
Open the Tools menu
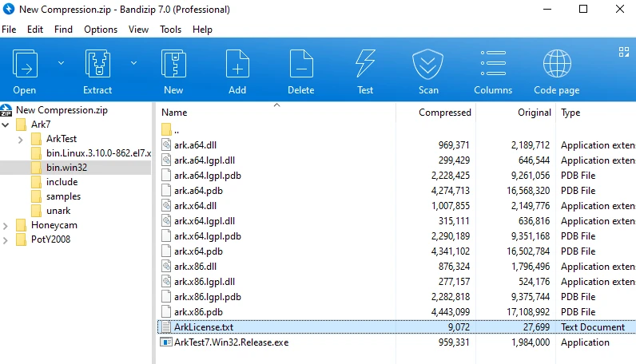(170, 30)
